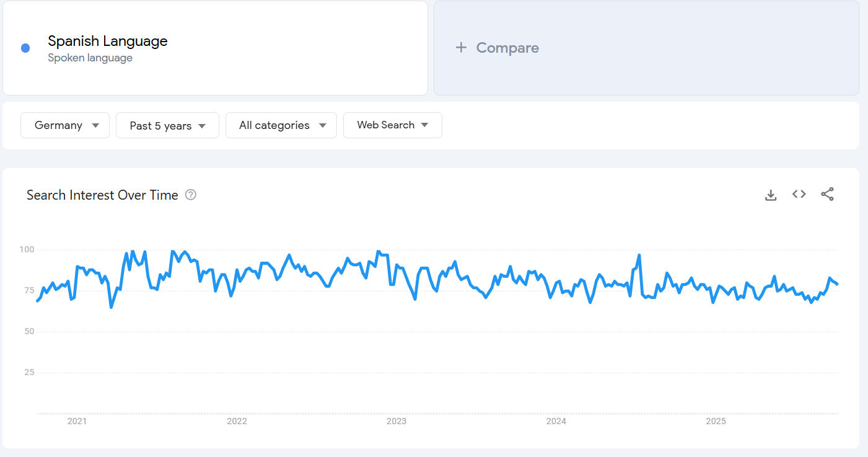868x457 pixels.
Task: Click the Spoken language subtitle
Action: [90, 58]
